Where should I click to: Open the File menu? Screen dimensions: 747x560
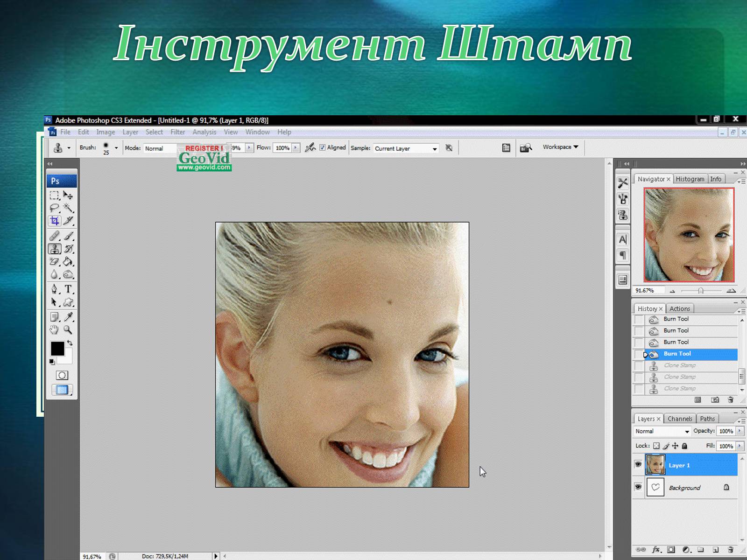pos(65,132)
